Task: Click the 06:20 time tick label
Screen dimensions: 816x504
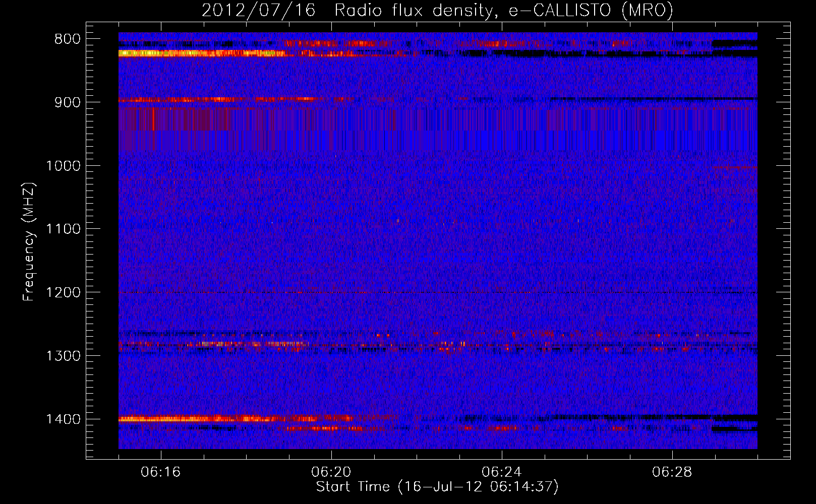Action: click(331, 472)
